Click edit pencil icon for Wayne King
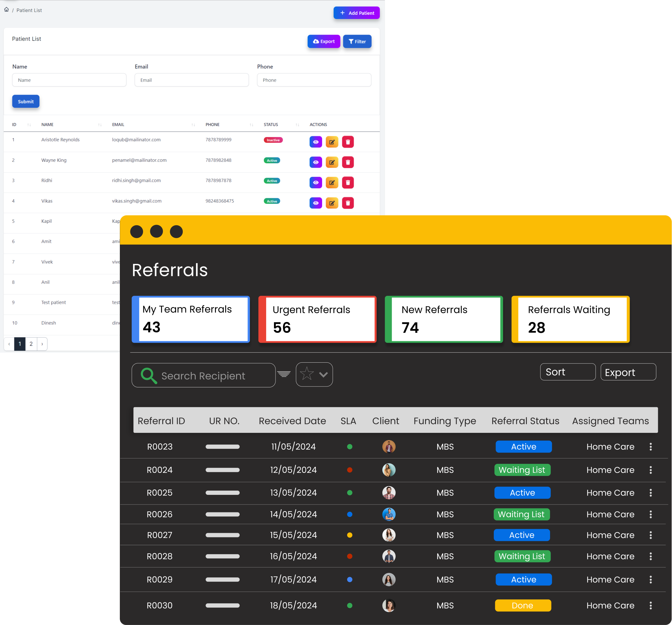Screen dimensions: 672x625 (x=331, y=162)
